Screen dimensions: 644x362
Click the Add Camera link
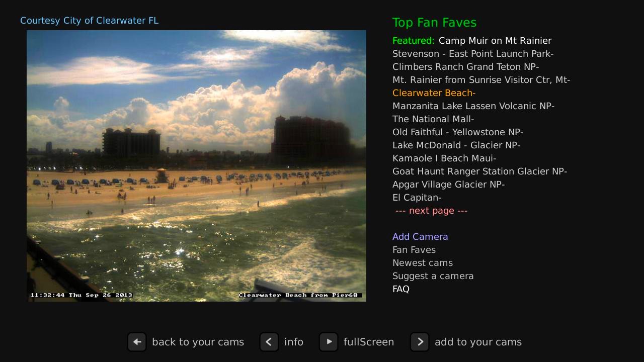click(x=420, y=237)
